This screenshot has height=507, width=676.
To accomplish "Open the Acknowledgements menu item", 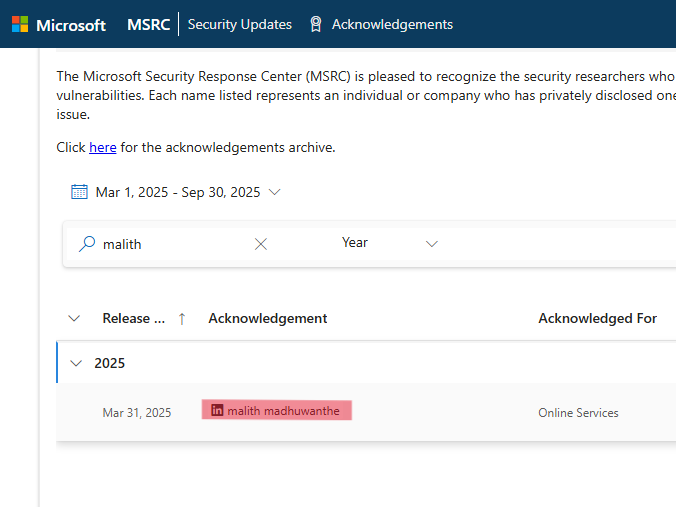I will [392, 25].
